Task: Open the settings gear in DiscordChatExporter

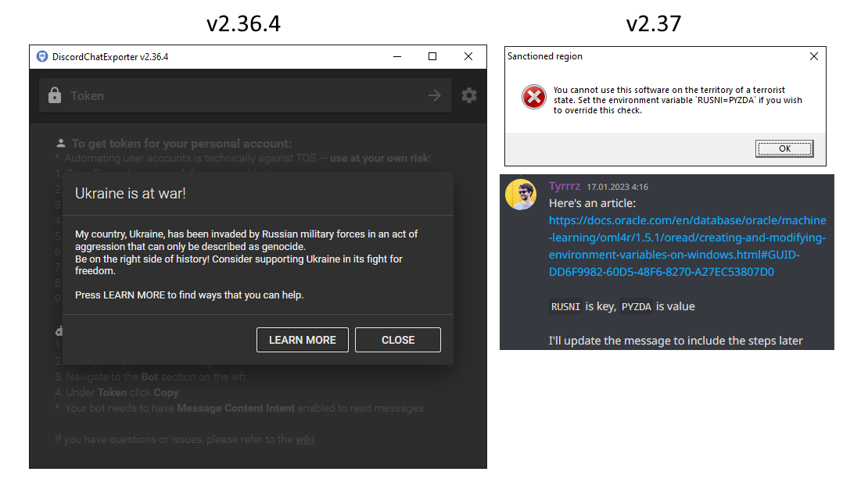Action: [x=469, y=95]
